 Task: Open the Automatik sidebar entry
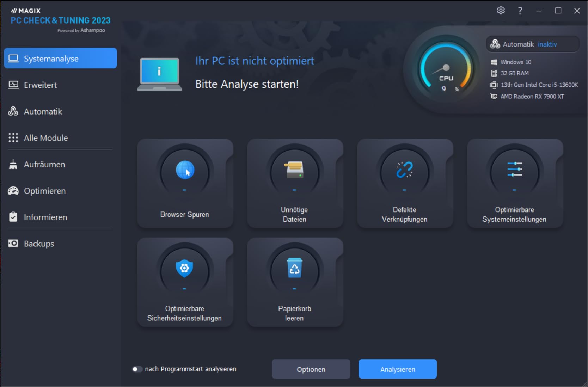tap(60, 111)
